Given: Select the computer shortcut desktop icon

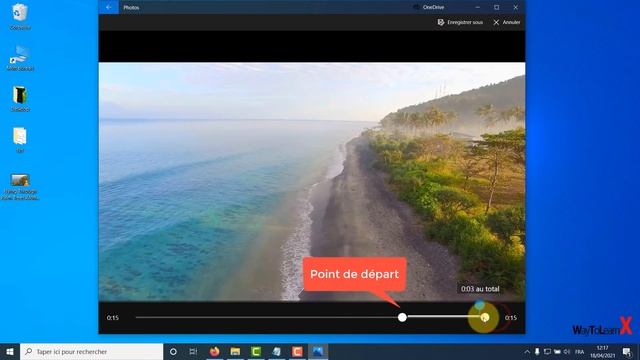Looking at the screenshot, I should tap(20, 58).
